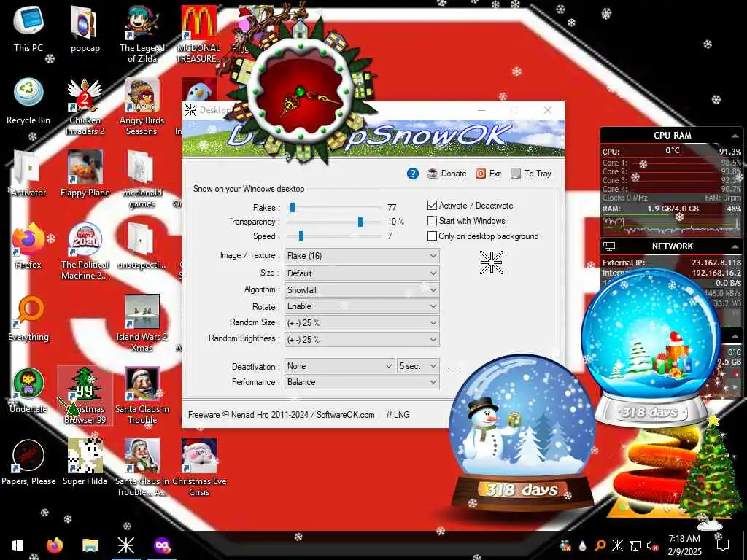Screen dimensions: 747x560
Task: Open the Size dropdown showing Default
Action: [362, 273]
